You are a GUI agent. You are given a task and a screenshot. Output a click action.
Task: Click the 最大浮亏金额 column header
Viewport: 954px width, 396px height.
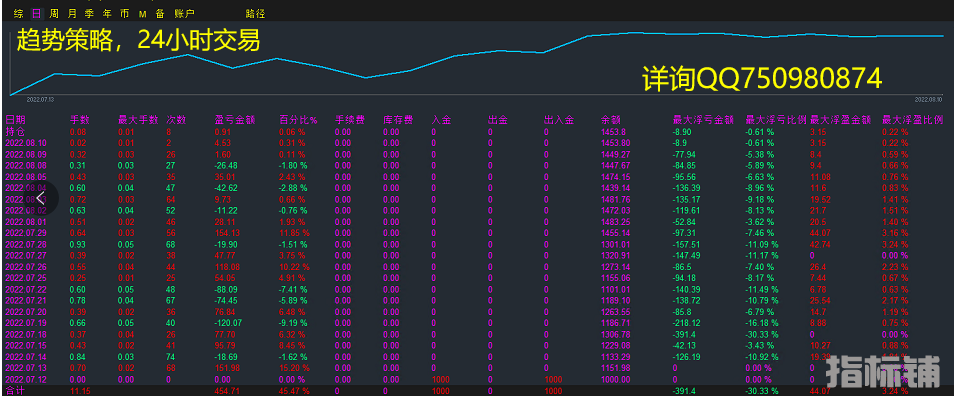(x=703, y=120)
